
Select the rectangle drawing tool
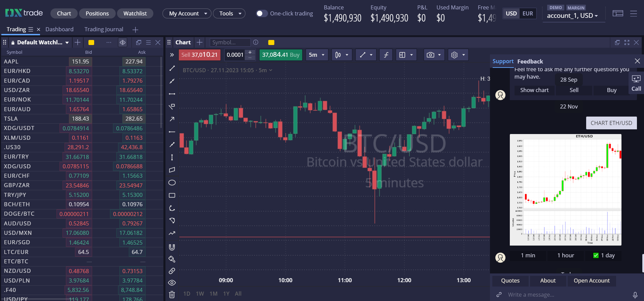[x=172, y=196]
